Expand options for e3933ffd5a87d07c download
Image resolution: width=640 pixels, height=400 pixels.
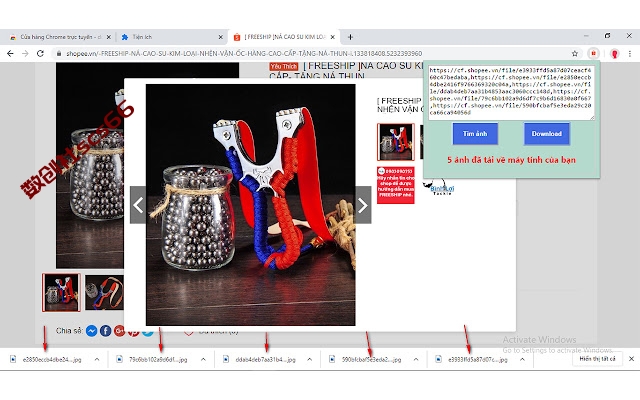coord(522,360)
